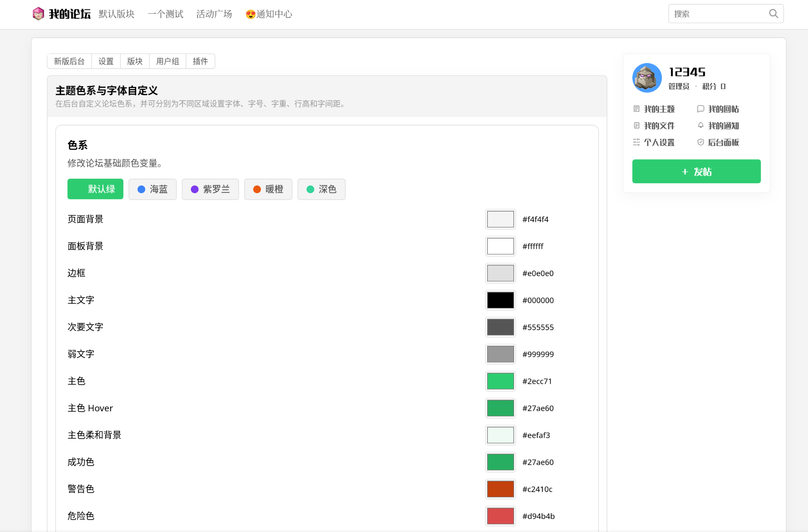Open 我的通知 from the user panel
808x532 pixels.
[x=718, y=126]
